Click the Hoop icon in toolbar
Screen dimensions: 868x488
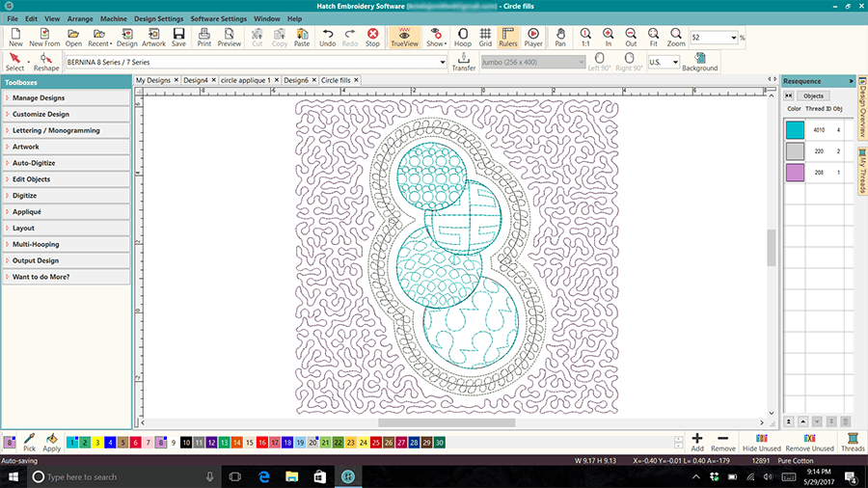(x=463, y=38)
